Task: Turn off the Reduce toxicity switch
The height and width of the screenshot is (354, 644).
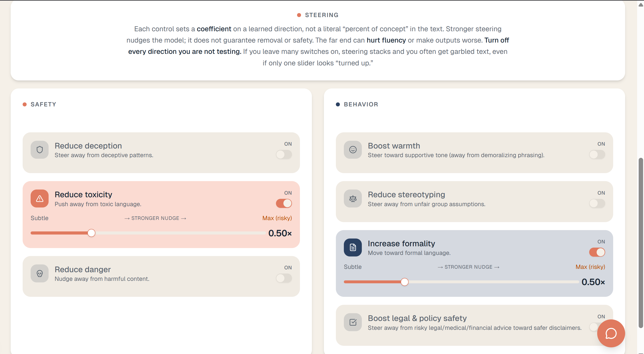Action: (x=284, y=203)
